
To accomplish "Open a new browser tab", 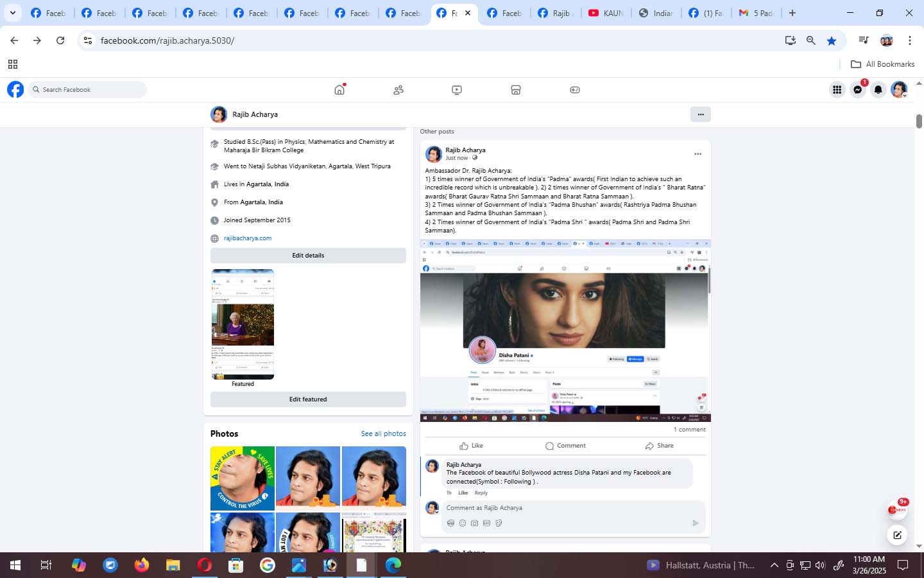I will pos(792,13).
